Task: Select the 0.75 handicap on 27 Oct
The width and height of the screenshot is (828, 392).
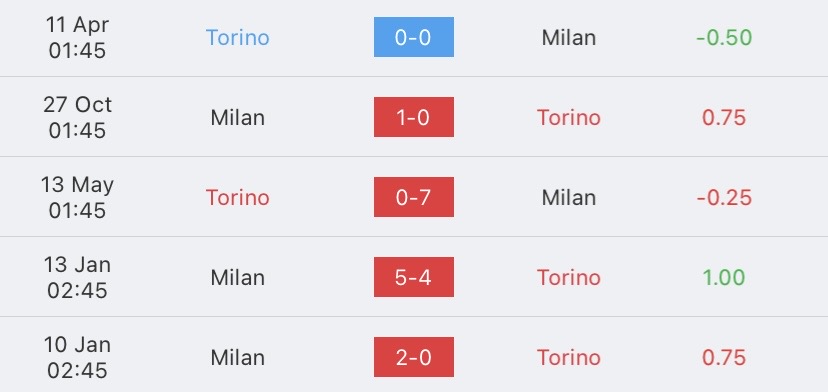Action: coord(724,117)
